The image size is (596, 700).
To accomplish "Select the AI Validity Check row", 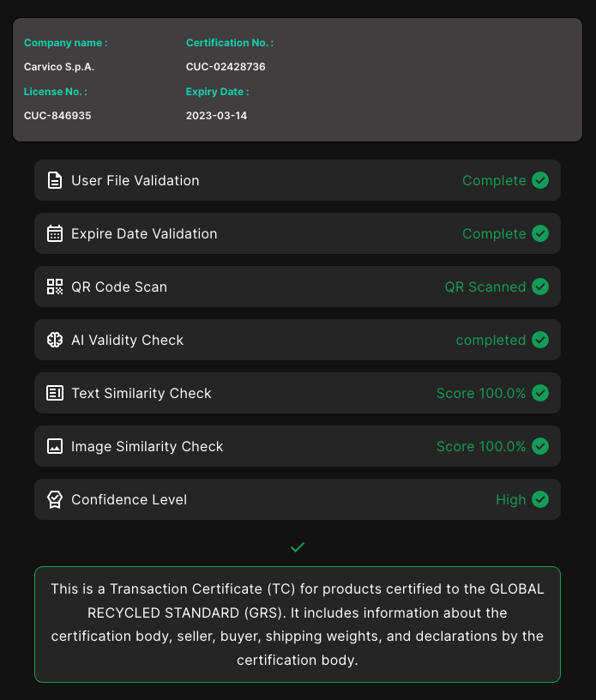I will (x=298, y=340).
